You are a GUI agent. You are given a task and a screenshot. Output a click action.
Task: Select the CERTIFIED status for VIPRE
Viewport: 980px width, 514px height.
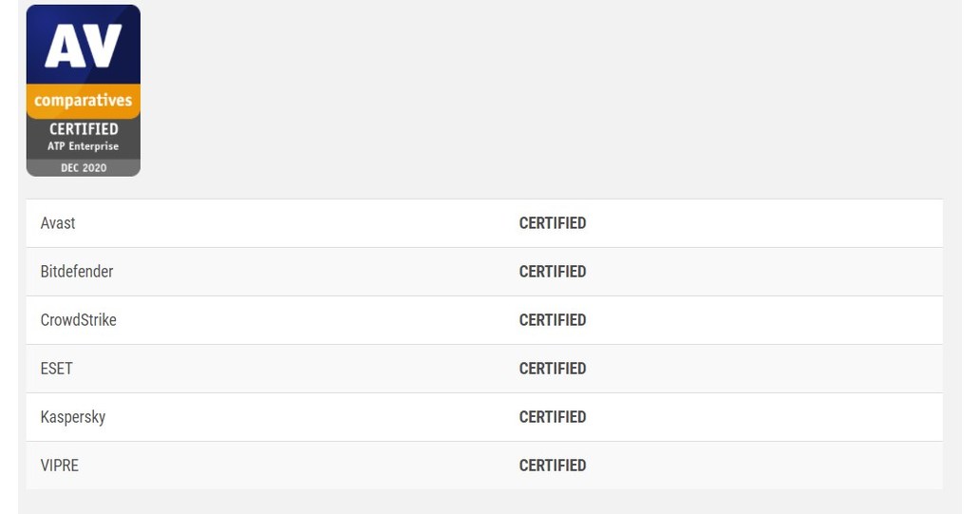click(x=553, y=466)
